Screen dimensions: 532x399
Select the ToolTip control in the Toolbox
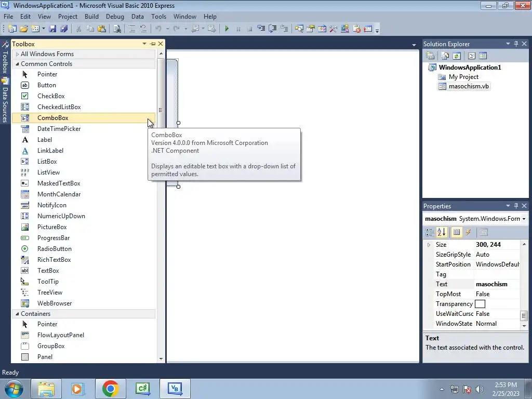(x=84, y=282)
